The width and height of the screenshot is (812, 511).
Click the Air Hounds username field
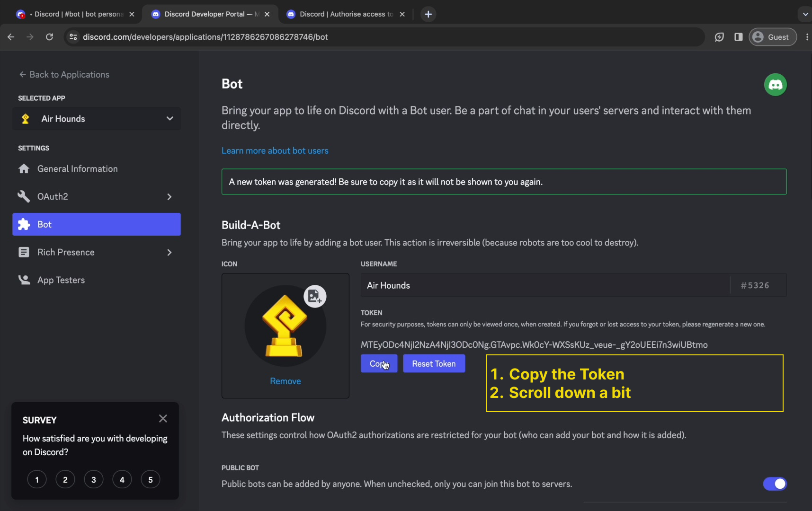coord(544,285)
